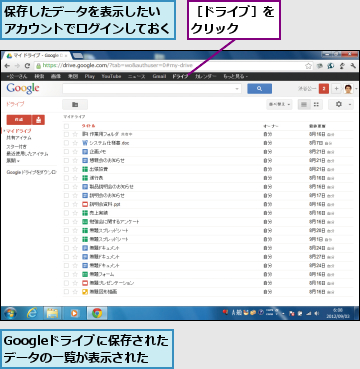Select カレンダー in the black top bar
360x369 pixels.
(206, 76)
